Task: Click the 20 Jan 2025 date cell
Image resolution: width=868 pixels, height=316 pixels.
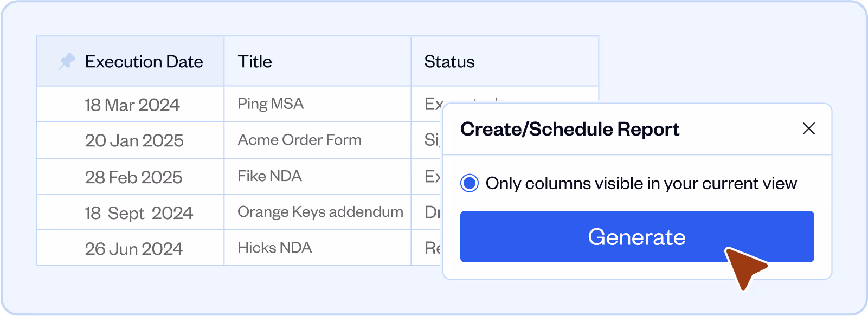Action: coord(134,140)
